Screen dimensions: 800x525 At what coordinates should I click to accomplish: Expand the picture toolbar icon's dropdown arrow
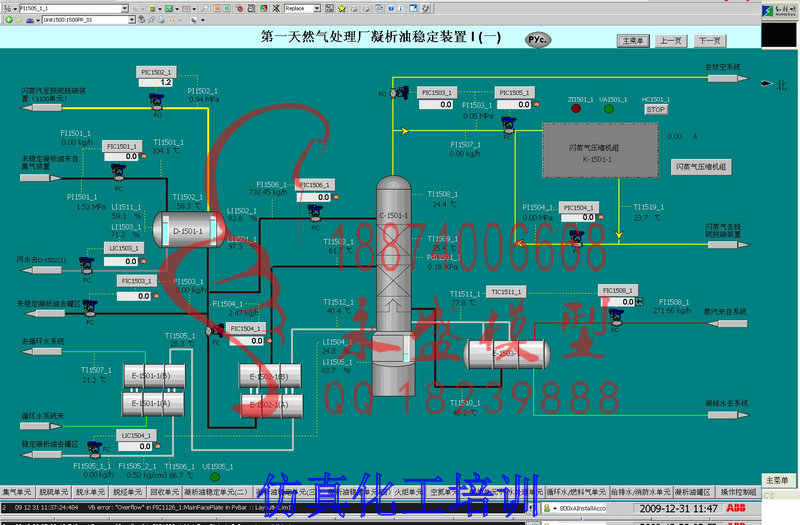coord(177,9)
